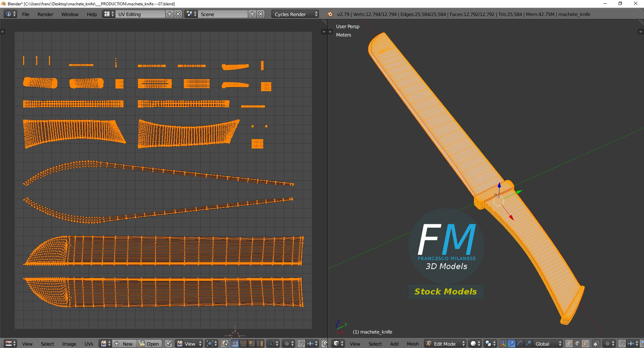Add a new scene
Image resolution: width=644 pixels, height=348 pixels.
(252, 14)
